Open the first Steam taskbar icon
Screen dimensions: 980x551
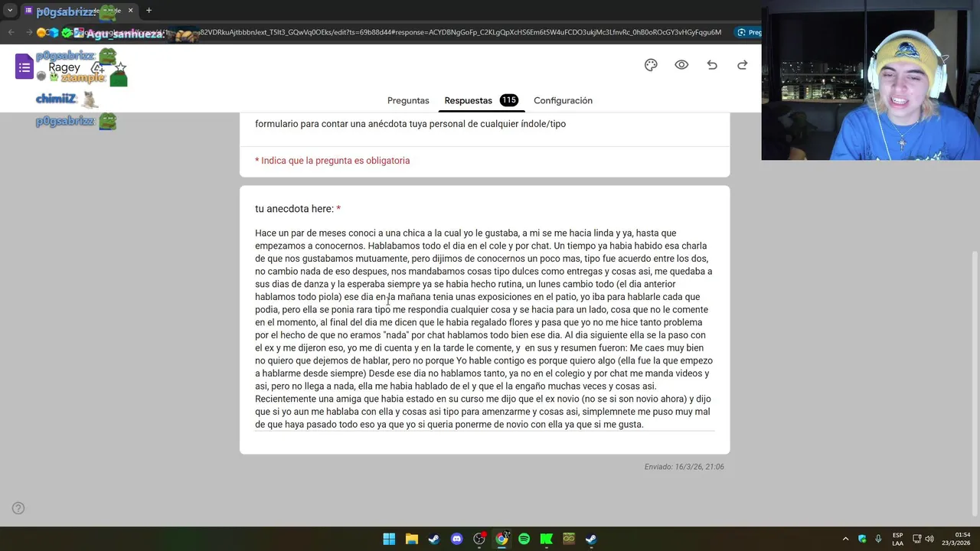click(434, 539)
